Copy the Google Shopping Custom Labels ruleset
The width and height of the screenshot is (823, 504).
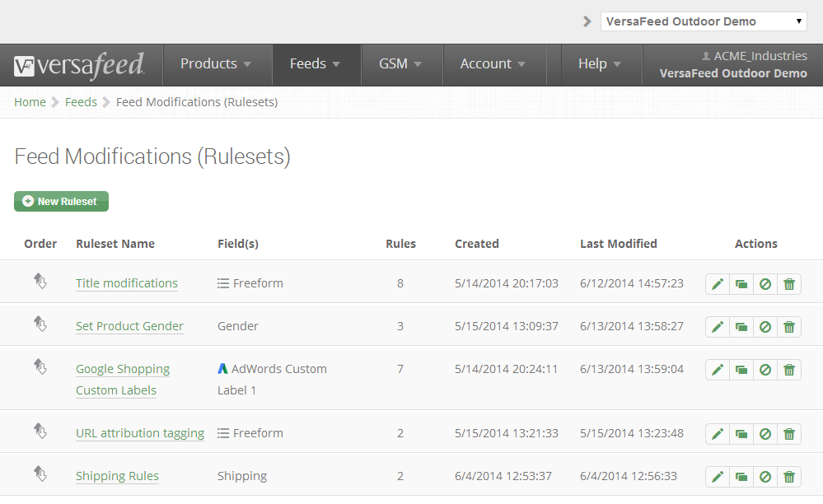tap(741, 371)
